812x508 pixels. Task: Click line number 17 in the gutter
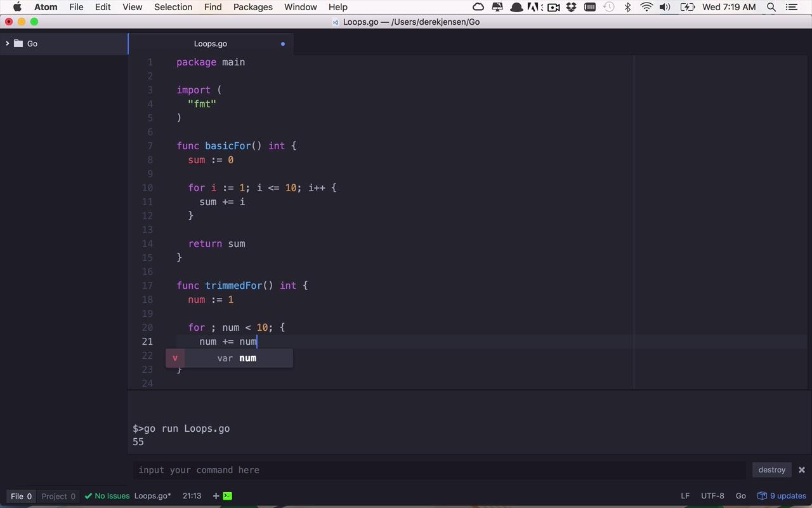coord(147,286)
